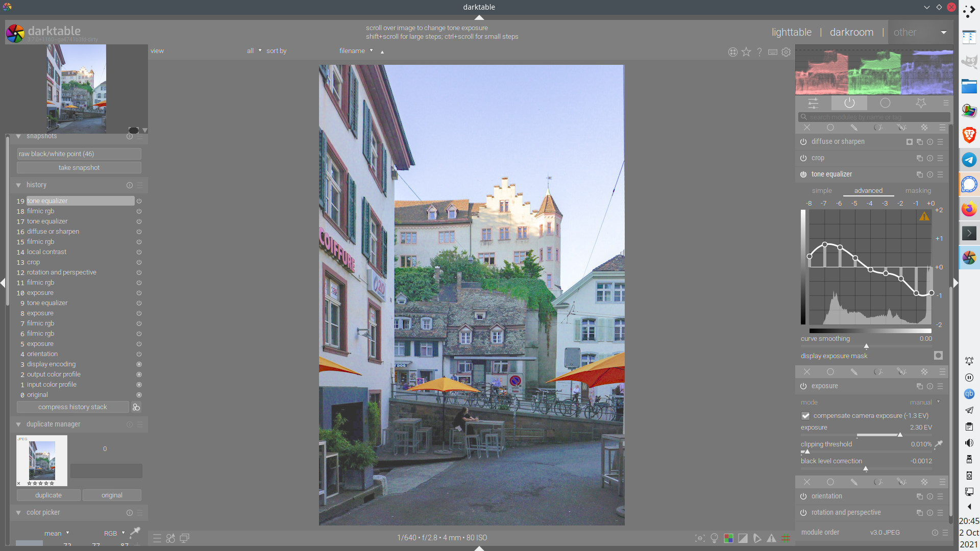
Task: Click compress history stack
Action: [x=72, y=407]
